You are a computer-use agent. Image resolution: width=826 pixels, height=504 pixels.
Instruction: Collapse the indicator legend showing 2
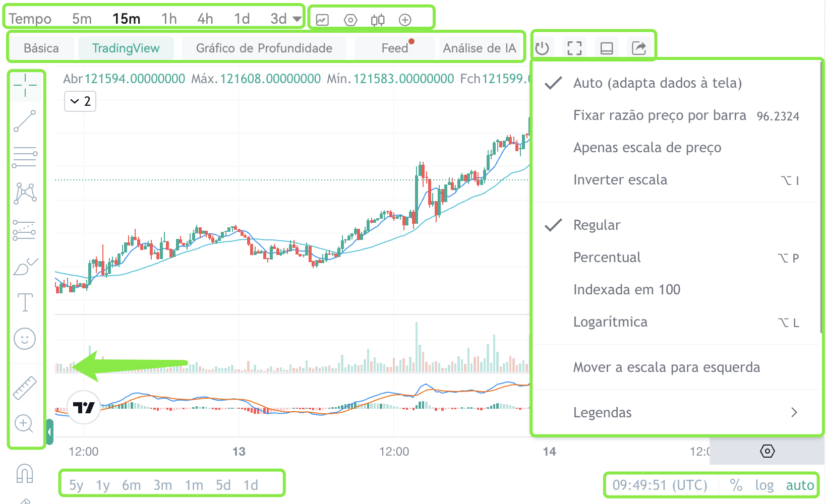[x=80, y=101]
